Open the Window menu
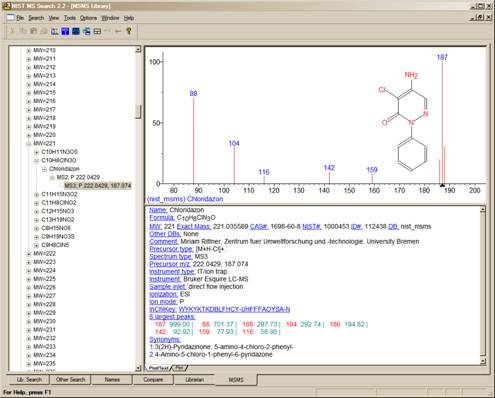 110,18
